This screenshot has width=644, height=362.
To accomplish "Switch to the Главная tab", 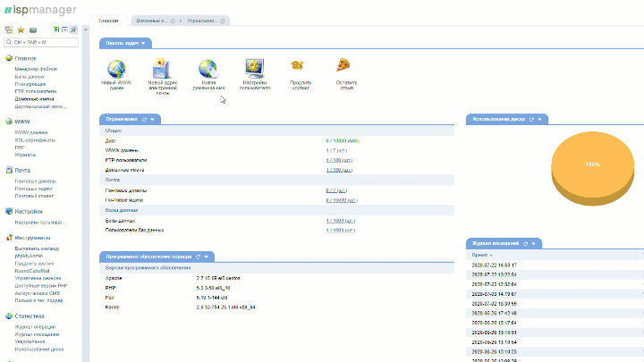I will pos(108,21).
